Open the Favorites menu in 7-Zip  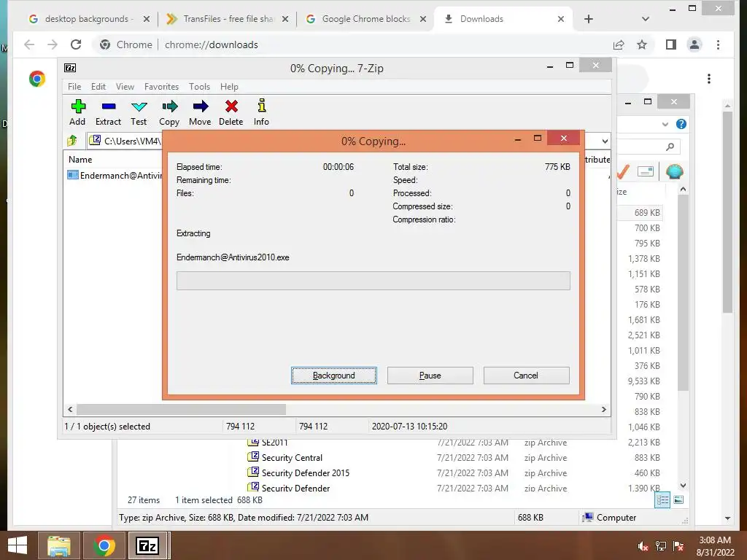click(161, 87)
